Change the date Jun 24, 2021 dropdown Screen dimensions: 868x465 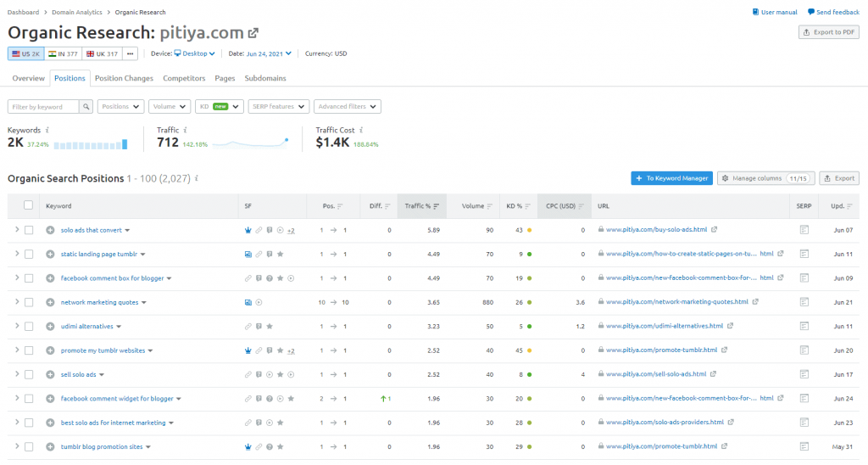coord(269,53)
